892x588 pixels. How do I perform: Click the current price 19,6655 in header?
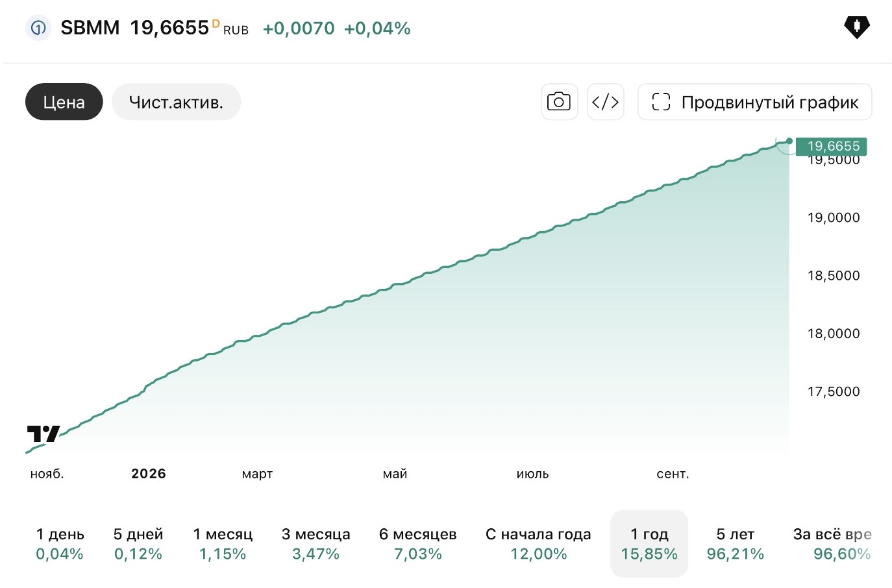coord(169,28)
